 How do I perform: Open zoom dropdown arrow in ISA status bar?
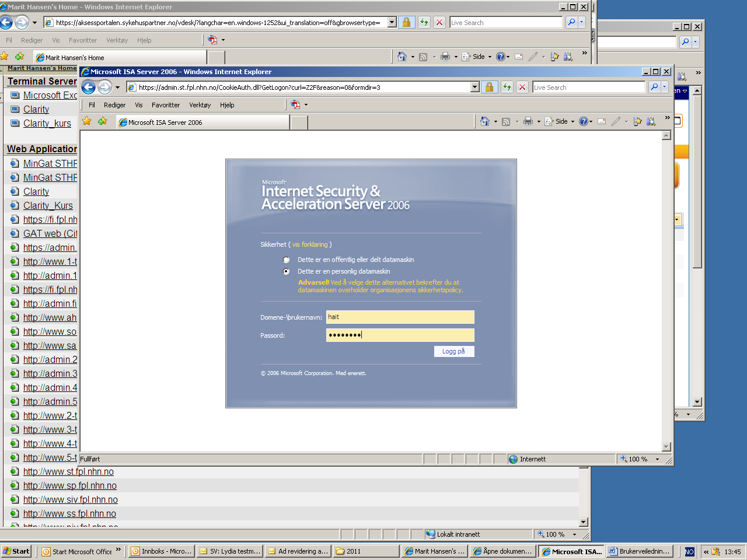[x=657, y=459]
